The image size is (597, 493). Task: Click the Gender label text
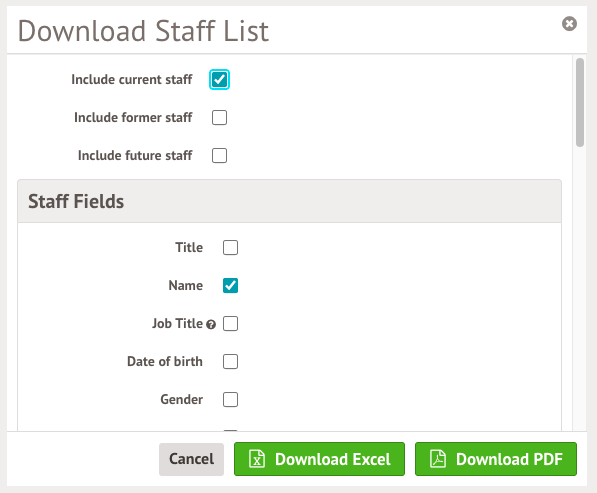click(x=182, y=400)
